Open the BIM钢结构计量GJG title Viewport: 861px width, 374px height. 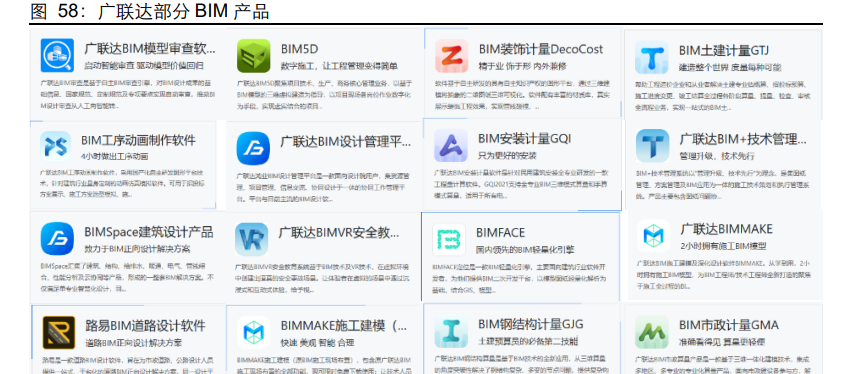point(531,323)
